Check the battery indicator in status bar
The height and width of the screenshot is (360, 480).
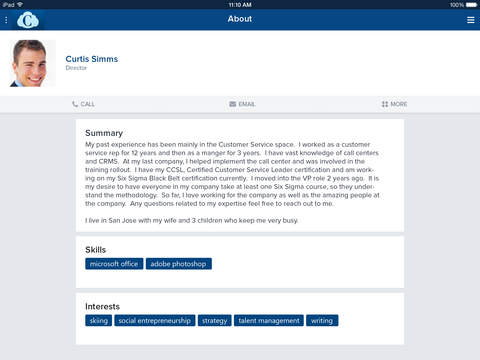[x=471, y=5]
